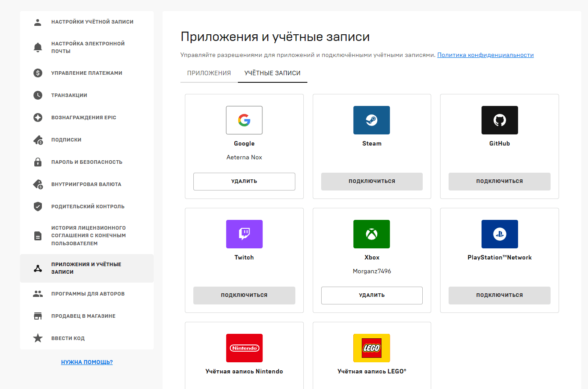Screen dimensions: 588x389
Task: Open Программы для авторов entry
Action: 87,294
